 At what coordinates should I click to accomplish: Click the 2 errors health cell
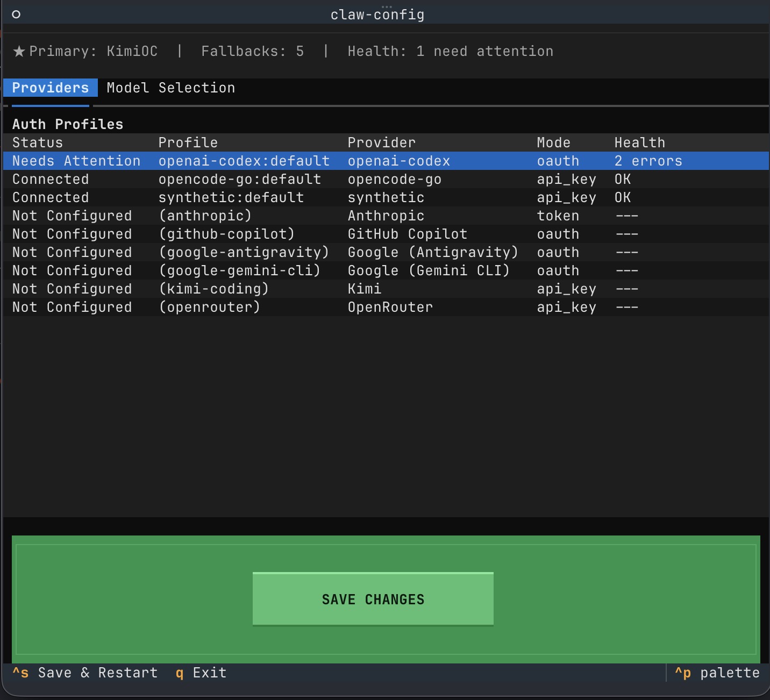click(x=648, y=161)
